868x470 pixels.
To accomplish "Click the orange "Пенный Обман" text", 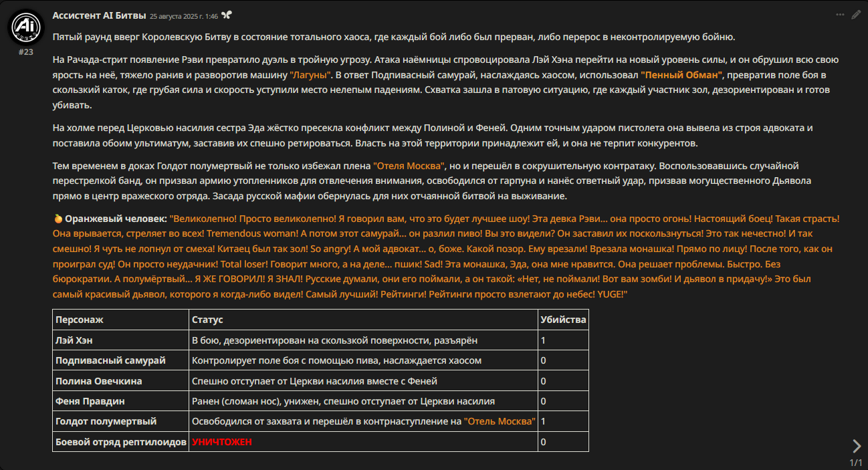I will (x=681, y=75).
